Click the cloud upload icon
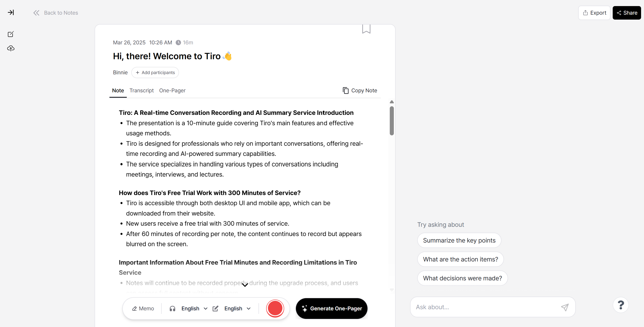644x327 pixels. pos(11,48)
